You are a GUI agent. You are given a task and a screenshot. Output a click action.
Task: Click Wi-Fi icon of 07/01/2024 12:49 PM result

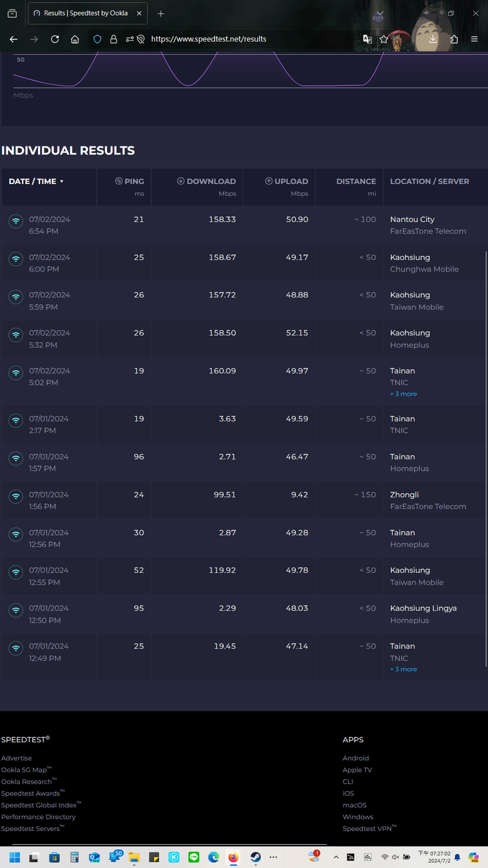coord(16,648)
